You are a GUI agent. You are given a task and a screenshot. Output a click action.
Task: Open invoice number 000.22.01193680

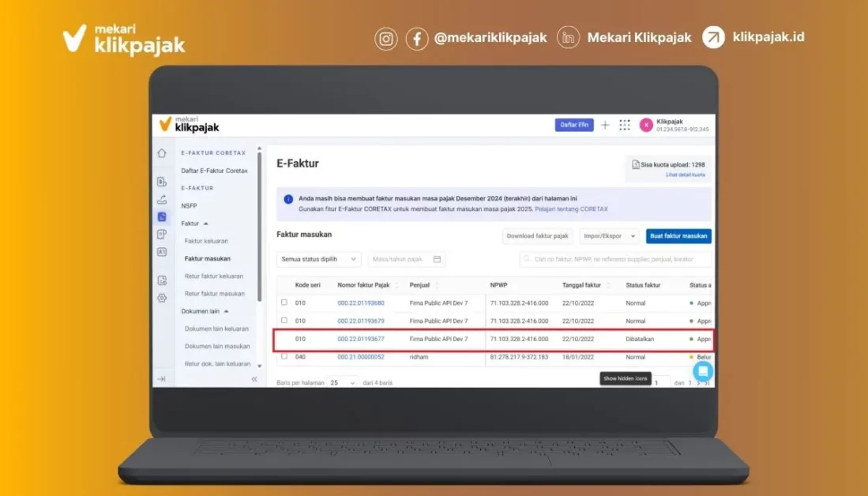click(x=360, y=302)
